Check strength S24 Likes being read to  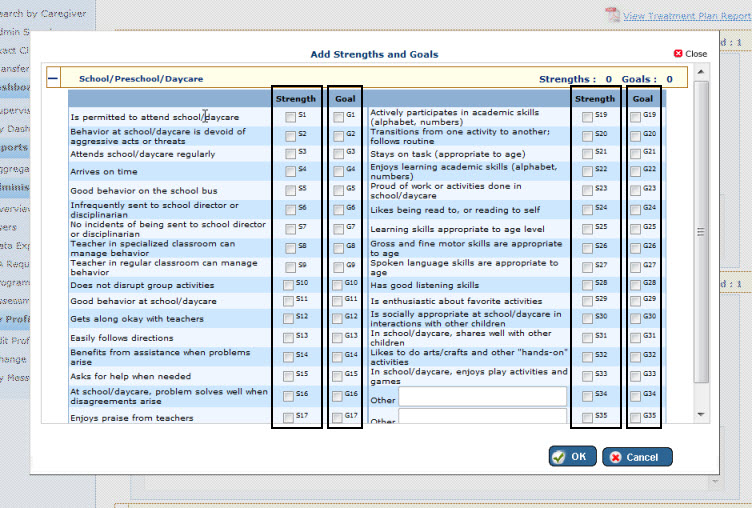pyautogui.click(x=588, y=210)
